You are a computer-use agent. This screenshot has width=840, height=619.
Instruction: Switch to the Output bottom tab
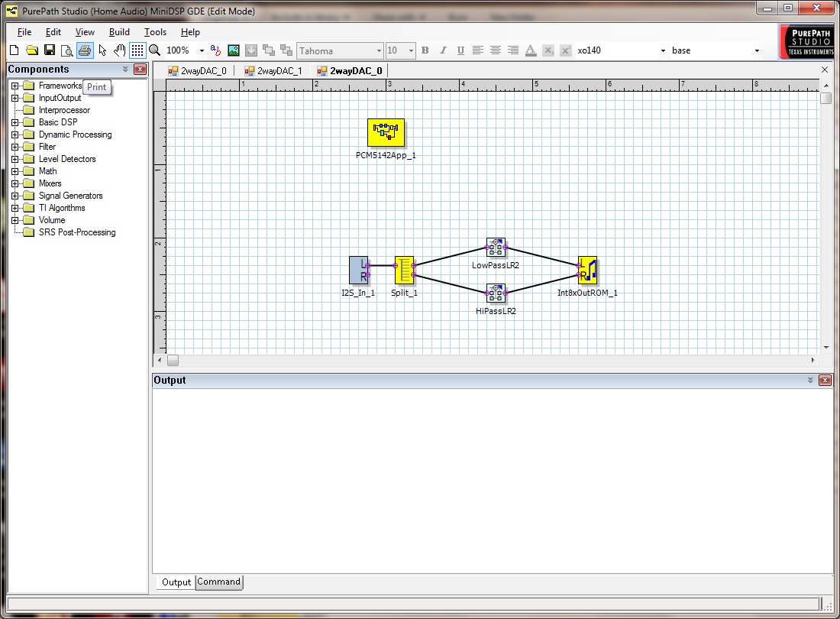176,582
